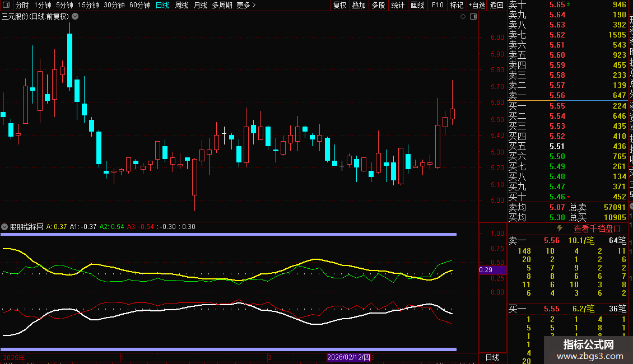
Task: Click the upper purple indicator band
Action: (x=229, y=234)
